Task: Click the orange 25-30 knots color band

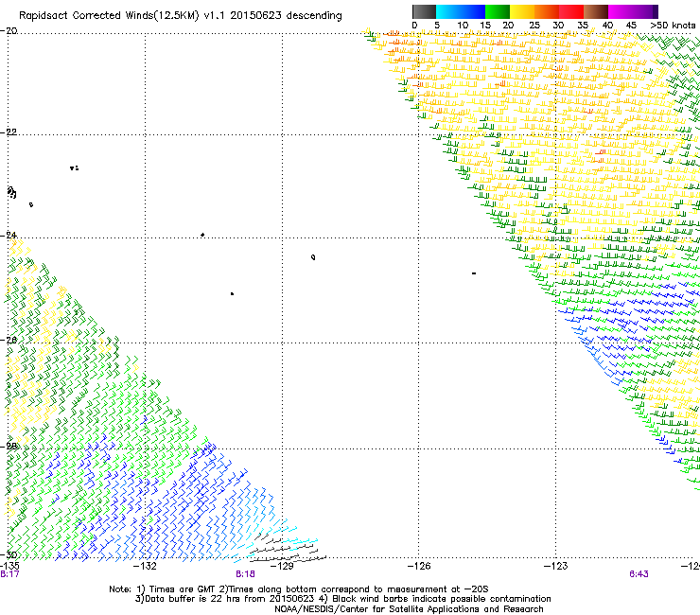Action: point(547,11)
